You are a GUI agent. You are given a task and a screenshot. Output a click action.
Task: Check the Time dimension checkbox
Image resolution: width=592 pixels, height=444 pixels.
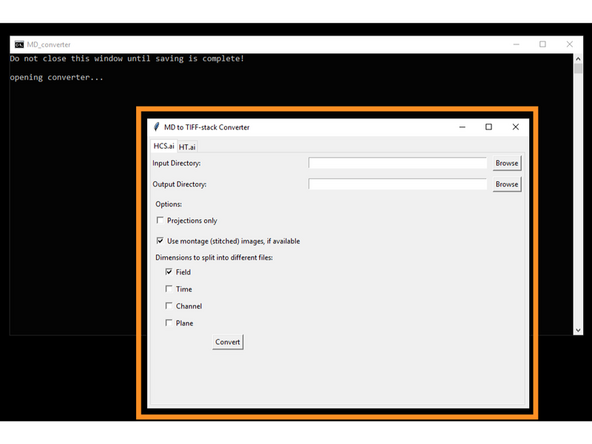[x=169, y=289]
